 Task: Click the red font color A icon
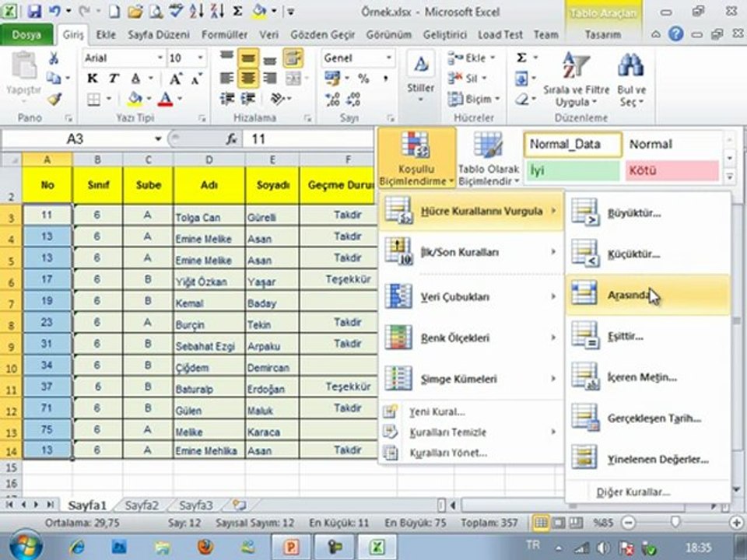pyautogui.click(x=165, y=99)
